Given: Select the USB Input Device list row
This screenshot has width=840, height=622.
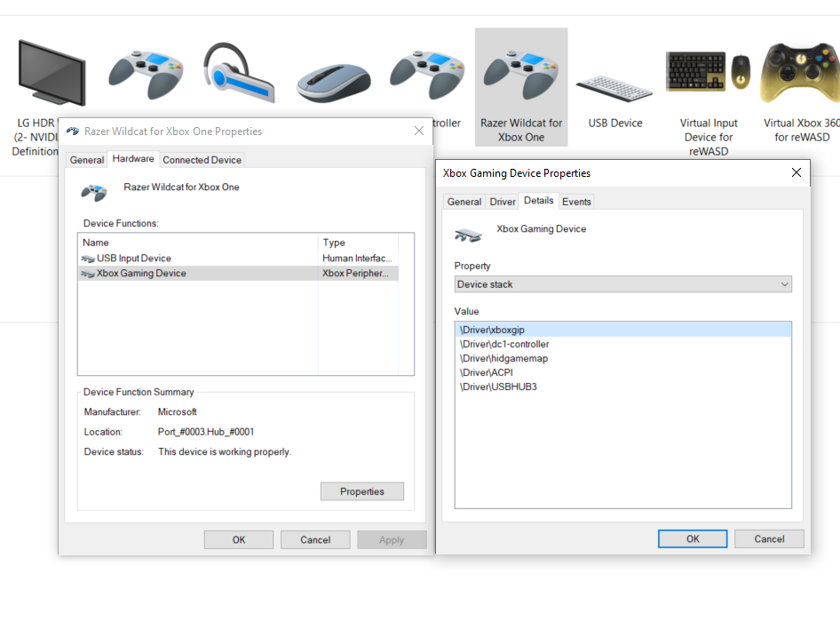Looking at the screenshot, I should (x=239, y=259).
